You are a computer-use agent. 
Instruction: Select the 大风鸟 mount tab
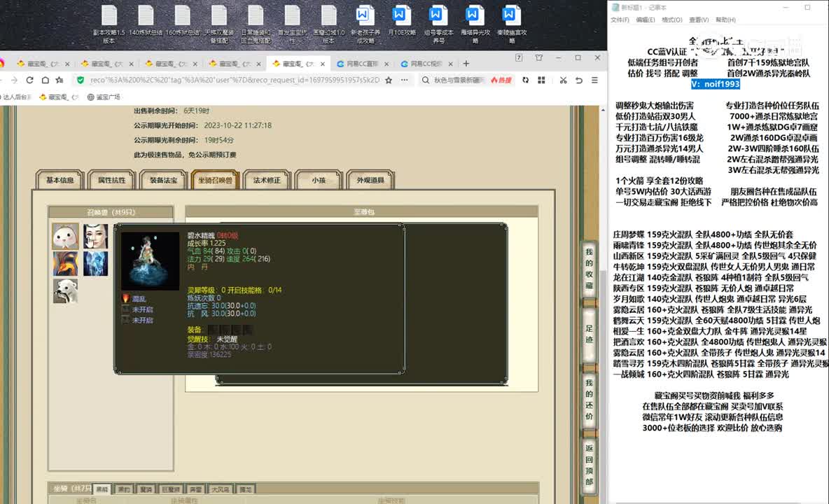point(220,489)
